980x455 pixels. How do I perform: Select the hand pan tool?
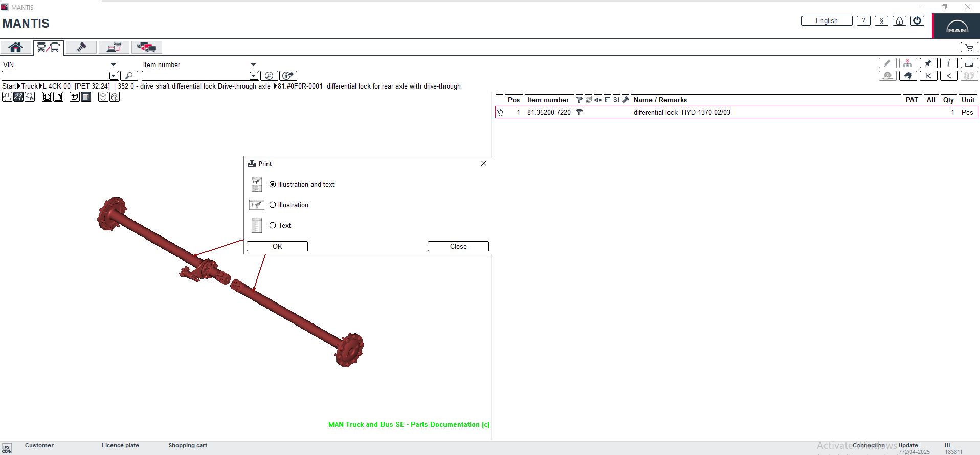tap(7, 97)
